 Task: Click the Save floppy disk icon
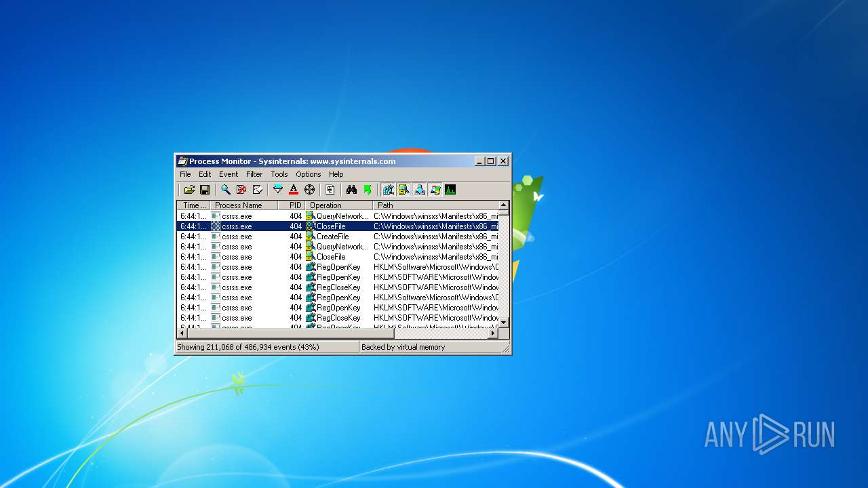pos(204,190)
